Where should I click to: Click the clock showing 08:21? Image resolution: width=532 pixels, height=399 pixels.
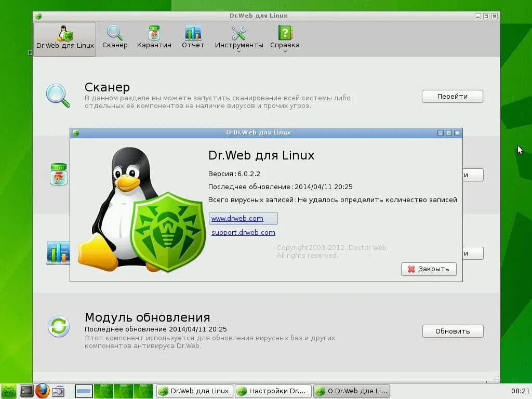pyautogui.click(x=521, y=391)
